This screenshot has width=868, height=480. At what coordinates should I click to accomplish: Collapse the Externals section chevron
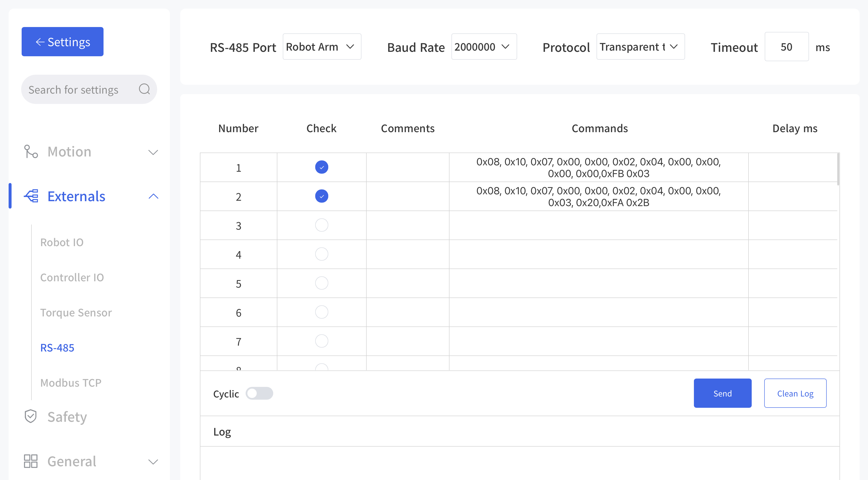point(153,196)
